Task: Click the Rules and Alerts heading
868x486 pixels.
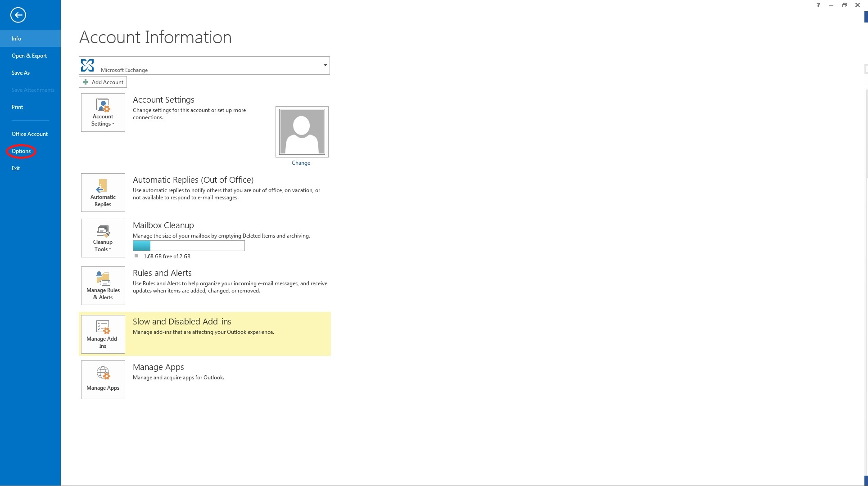Action: point(162,273)
